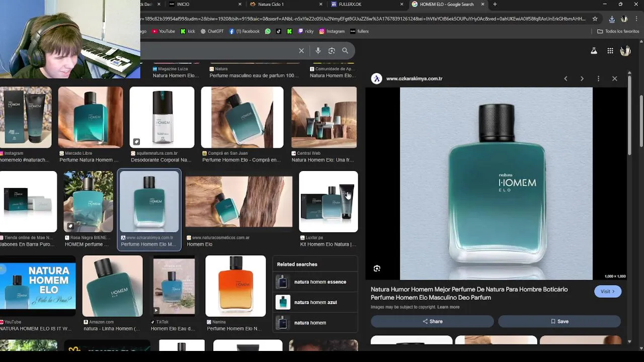644x362 pixels.
Task: Search inside the image with the Lens icon
Action: coord(377,268)
